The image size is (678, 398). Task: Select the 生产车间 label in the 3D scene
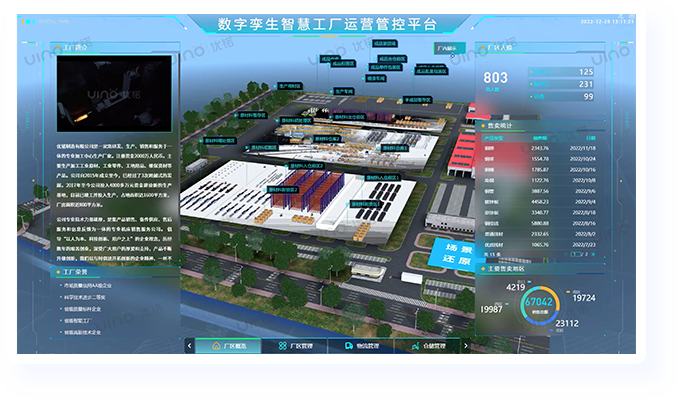coord(344,91)
